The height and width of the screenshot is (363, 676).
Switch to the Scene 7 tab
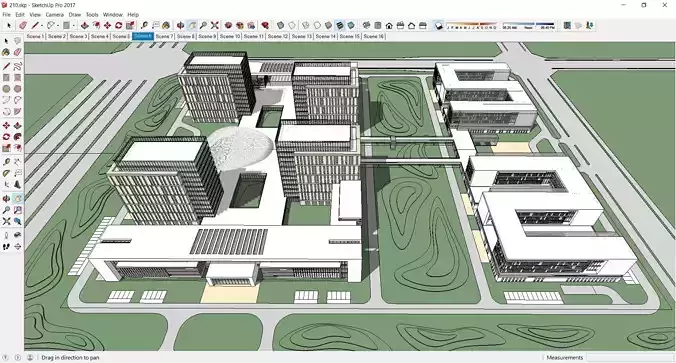[164, 36]
